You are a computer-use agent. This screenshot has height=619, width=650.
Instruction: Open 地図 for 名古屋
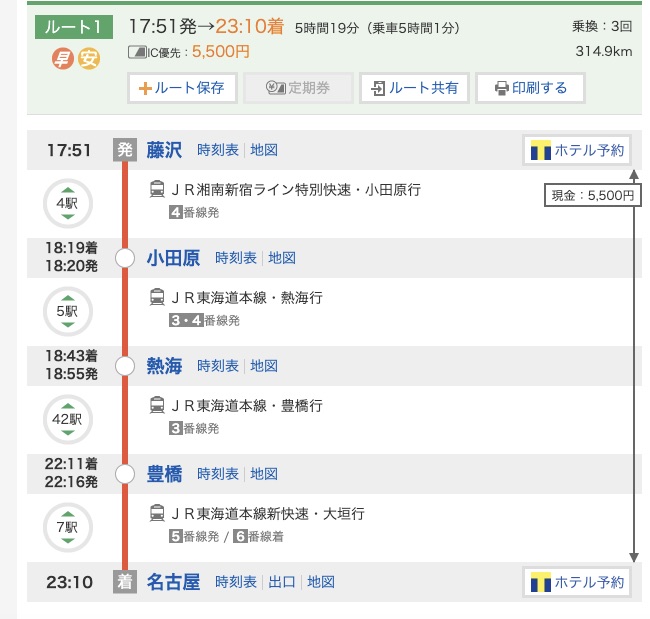[x=321, y=582]
